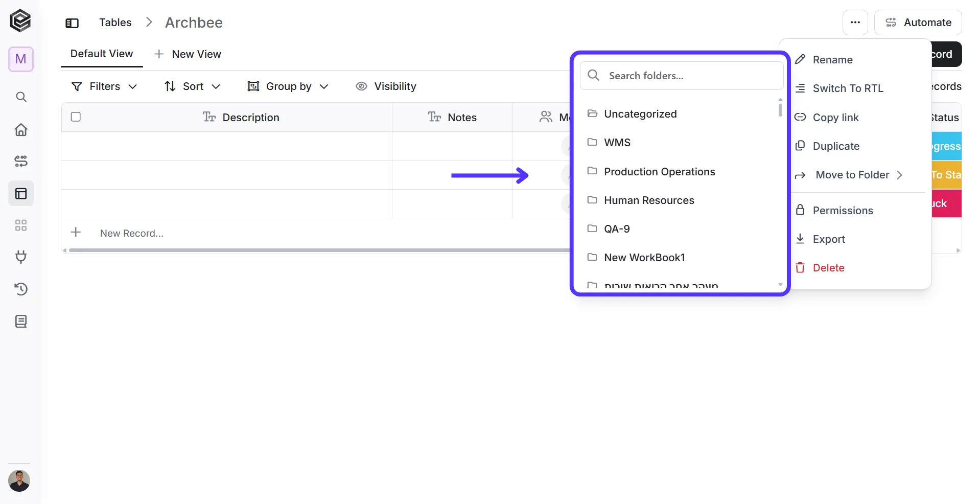
Task: Open the Filters dropdown
Action: (104, 86)
